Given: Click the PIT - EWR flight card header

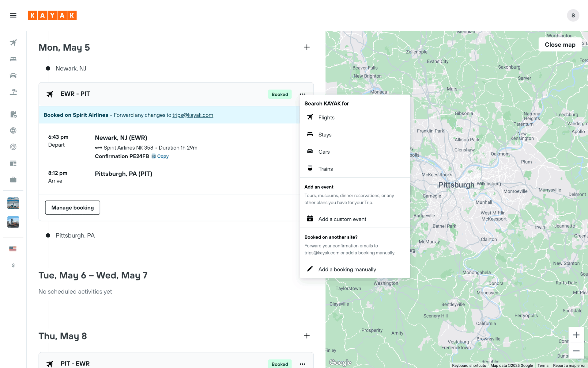Looking at the screenshot, I should 176,361.
